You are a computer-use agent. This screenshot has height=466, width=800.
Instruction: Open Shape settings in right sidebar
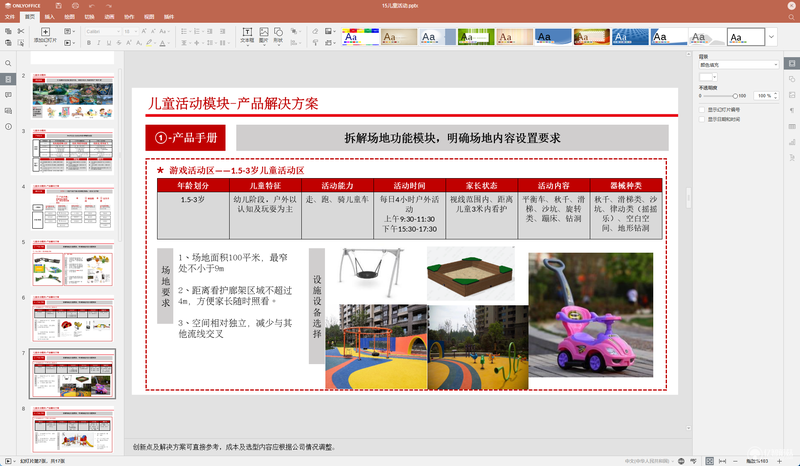[x=792, y=79]
